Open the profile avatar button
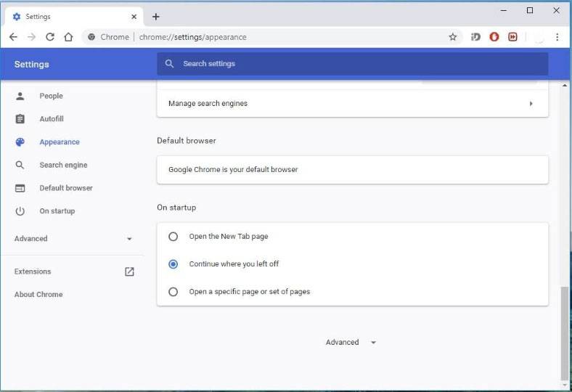Screen dimensions: 572x392 click(x=539, y=37)
